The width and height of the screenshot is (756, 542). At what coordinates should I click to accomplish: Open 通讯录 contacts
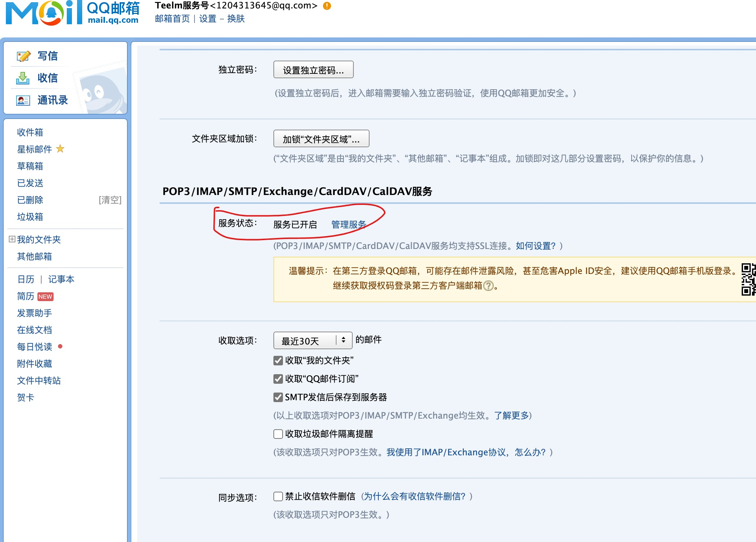52,100
